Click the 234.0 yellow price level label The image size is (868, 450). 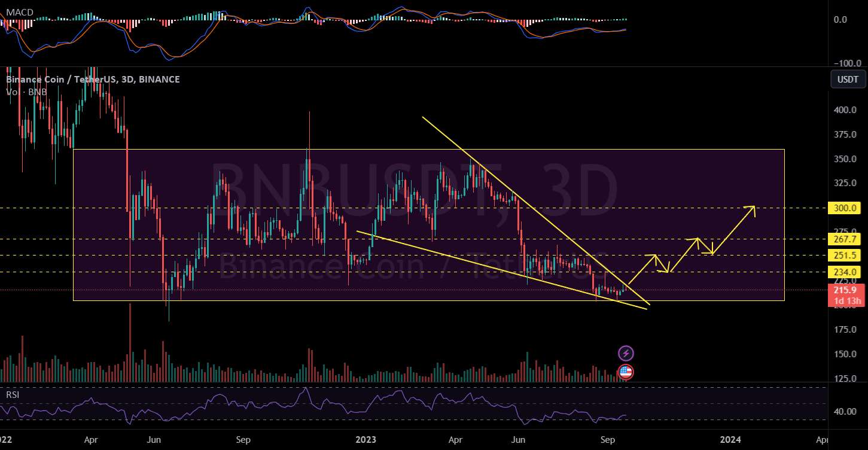844,272
